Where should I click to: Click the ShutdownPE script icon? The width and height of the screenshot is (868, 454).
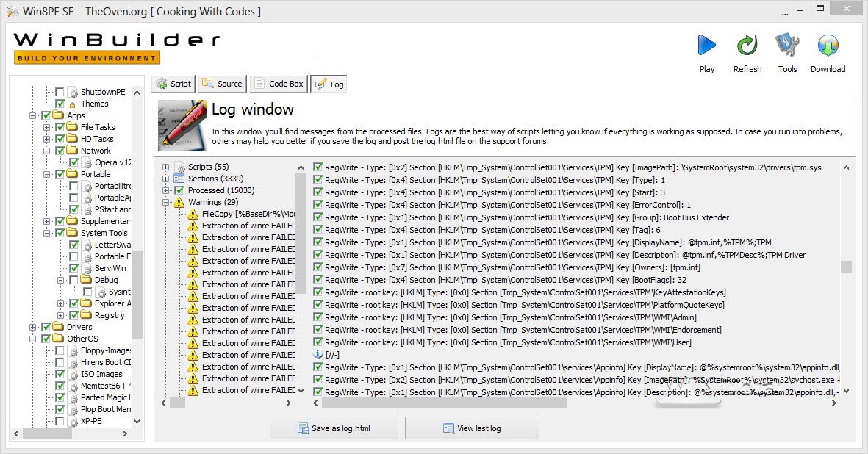tap(73, 92)
